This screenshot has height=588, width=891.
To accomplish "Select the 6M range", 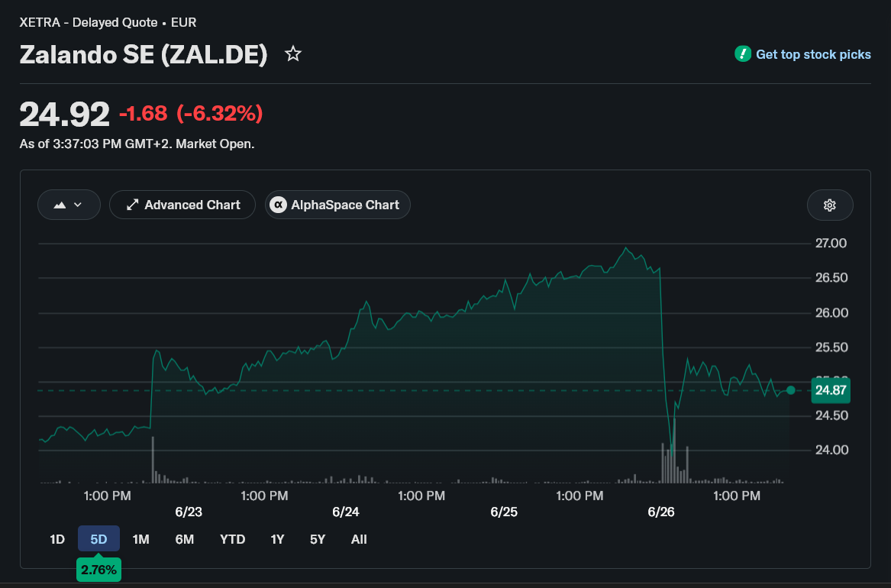I will click(x=185, y=539).
